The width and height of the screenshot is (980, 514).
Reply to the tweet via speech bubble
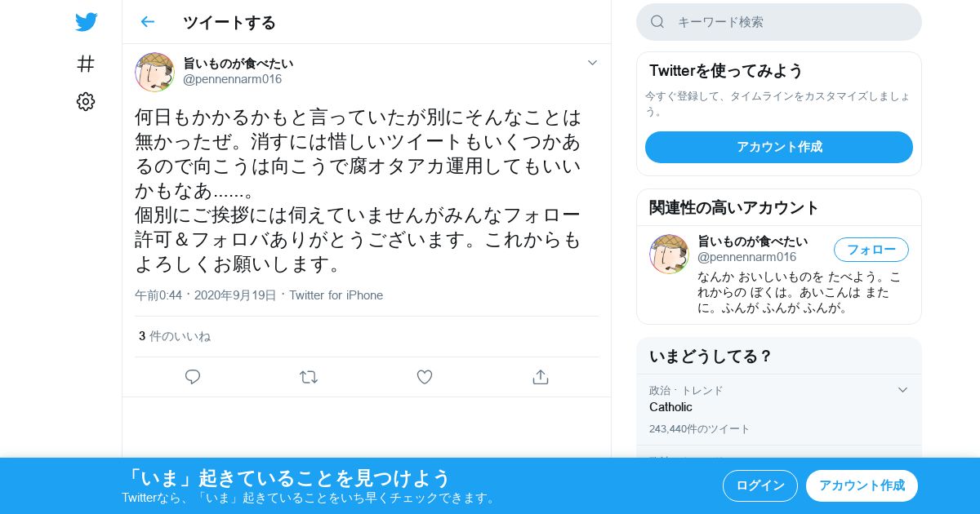[193, 377]
